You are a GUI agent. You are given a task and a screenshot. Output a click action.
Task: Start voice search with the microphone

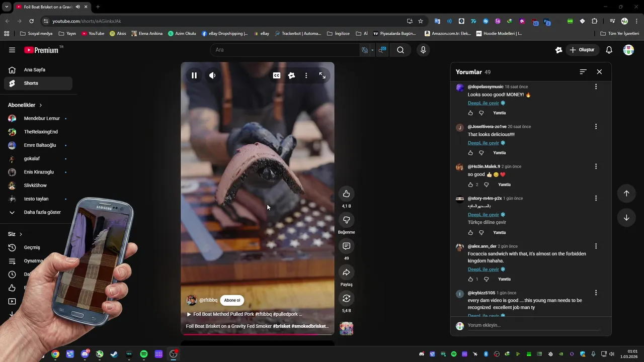(423, 50)
